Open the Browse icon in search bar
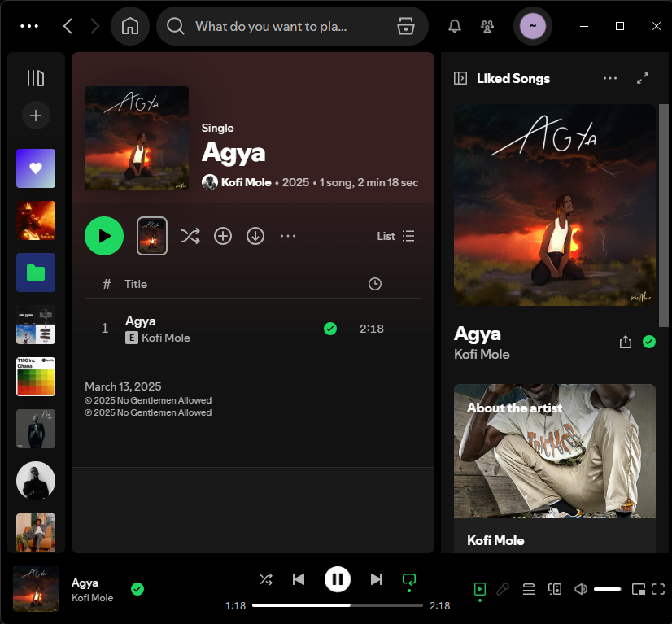 (405, 26)
